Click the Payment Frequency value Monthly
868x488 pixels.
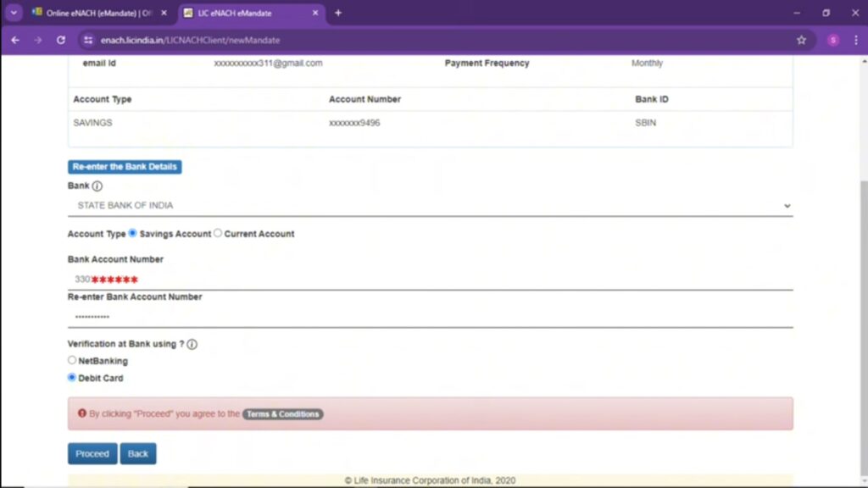tap(647, 63)
